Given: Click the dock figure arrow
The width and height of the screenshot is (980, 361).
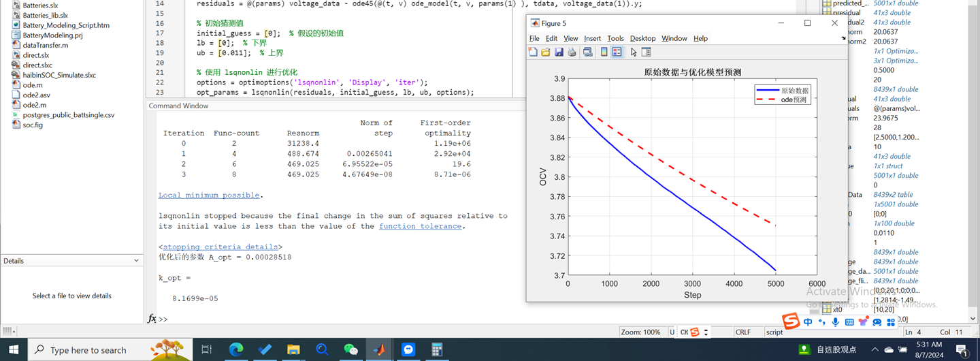Looking at the screenshot, I should click(x=843, y=39).
